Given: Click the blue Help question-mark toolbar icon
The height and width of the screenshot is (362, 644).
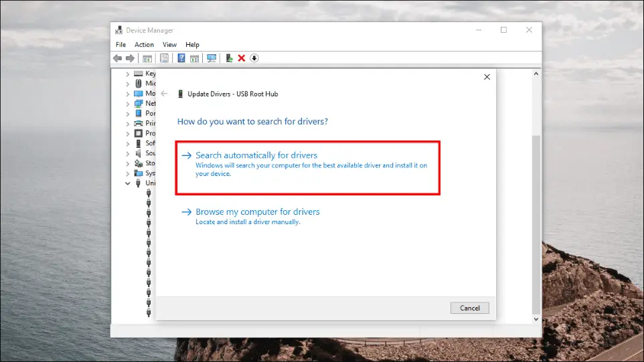Looking at the screenshot, I should point(181,58).
